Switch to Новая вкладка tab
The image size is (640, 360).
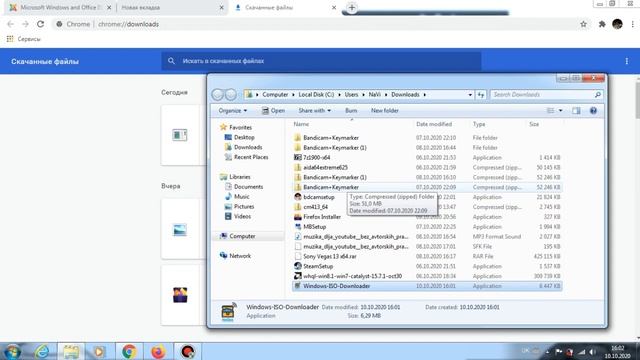[171, 8]
